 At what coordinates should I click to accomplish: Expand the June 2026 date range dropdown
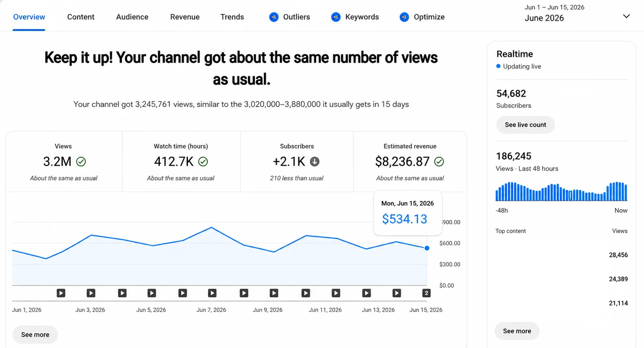pyautogui.click(x=577, y=13)
